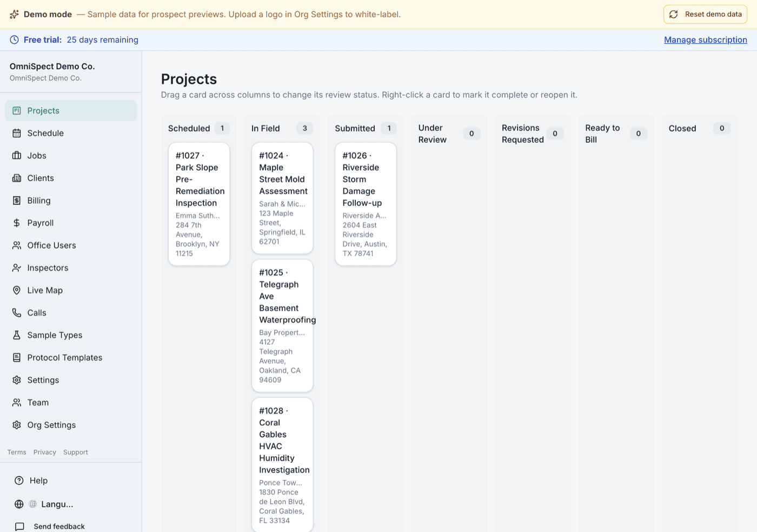The width and height of the screenshot is (757, 532).
Task: Click the Settings gear icon
Action: (x=17, y=380)
